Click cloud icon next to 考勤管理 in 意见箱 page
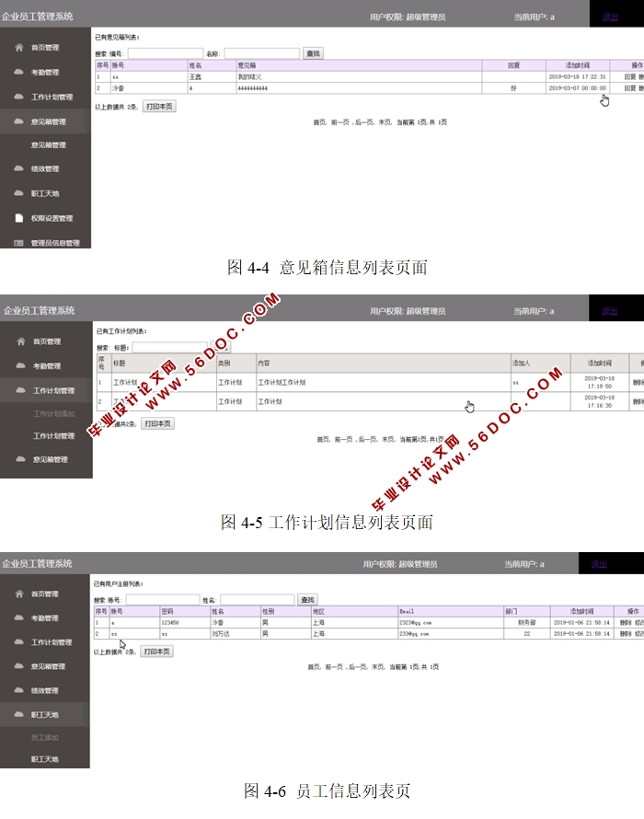Image resolution: width=644 pixels, height=819 pixels. (18, 72)
